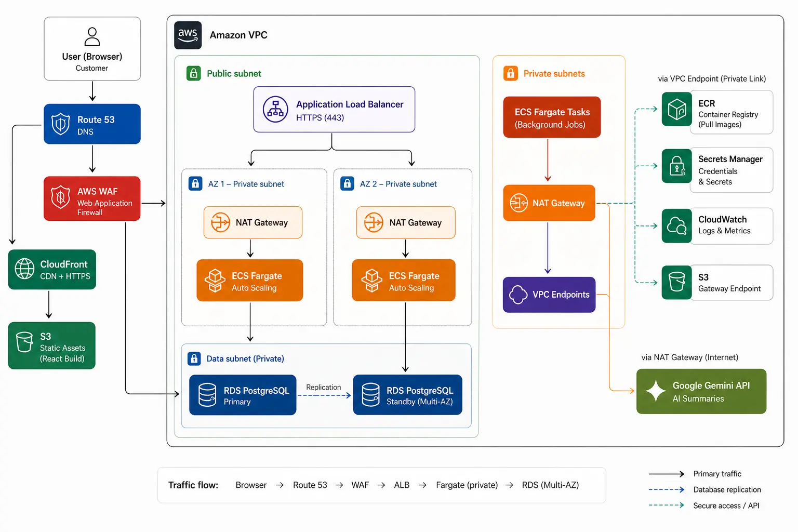
Task: Click the ECR Container Registry text
Action: [728, 114]
